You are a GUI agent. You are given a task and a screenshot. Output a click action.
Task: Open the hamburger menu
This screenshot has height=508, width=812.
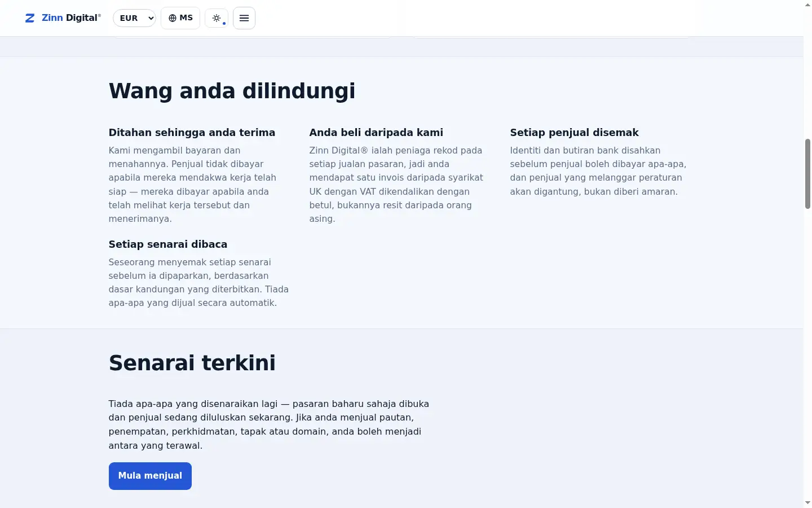point(244,18)
